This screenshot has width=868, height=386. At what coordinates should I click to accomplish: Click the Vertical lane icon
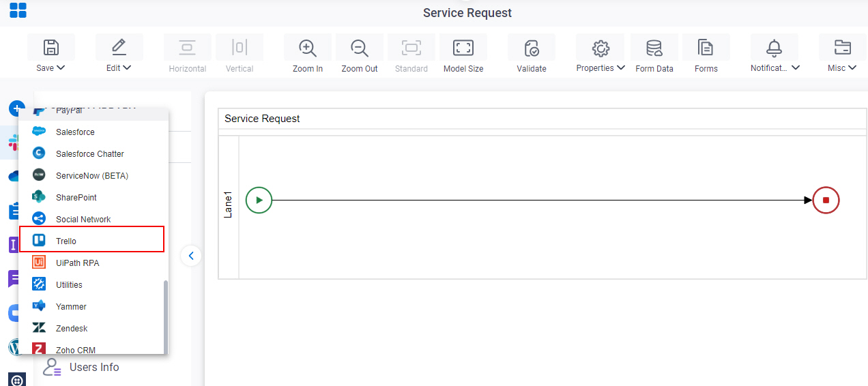coord(240,48)
